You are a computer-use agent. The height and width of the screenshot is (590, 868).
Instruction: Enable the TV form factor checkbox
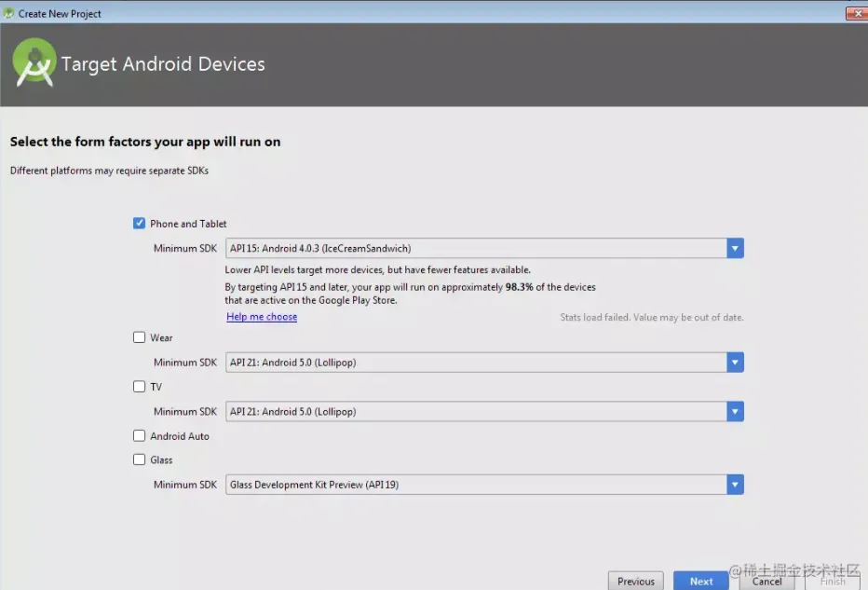click(139, 386)
